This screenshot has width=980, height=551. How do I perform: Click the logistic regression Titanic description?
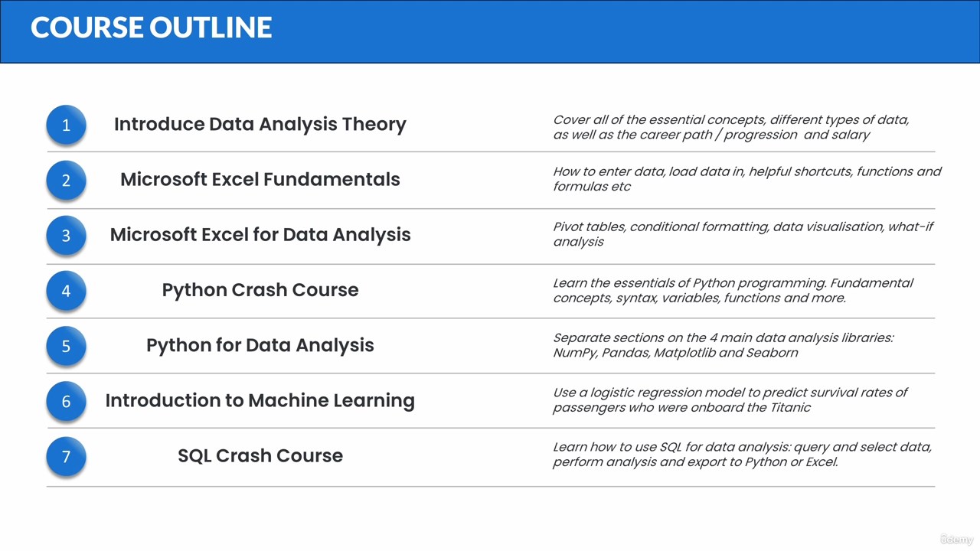tap(730, 399)
